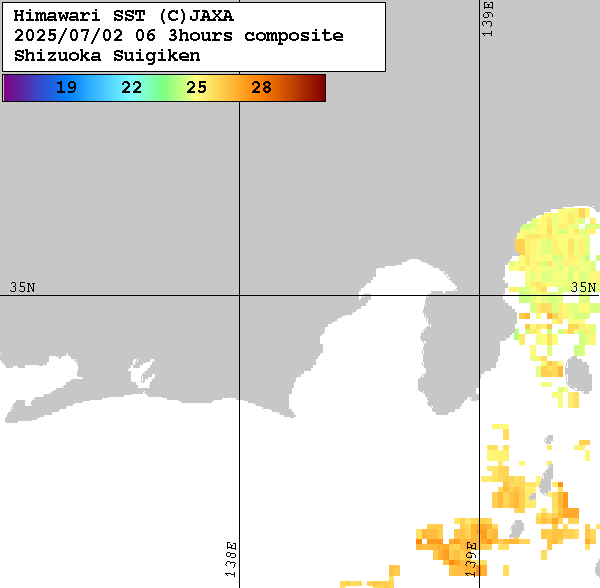
Task: Click the 'Himawari SST (C)JAXA' title text
Action: tap(124, 16)
